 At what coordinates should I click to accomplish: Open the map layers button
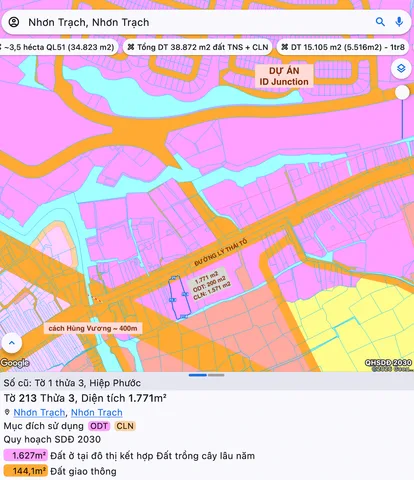[x=401, y=68]
